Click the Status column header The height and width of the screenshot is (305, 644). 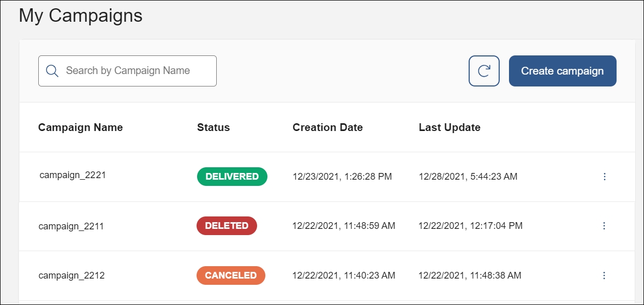[213, 127]
